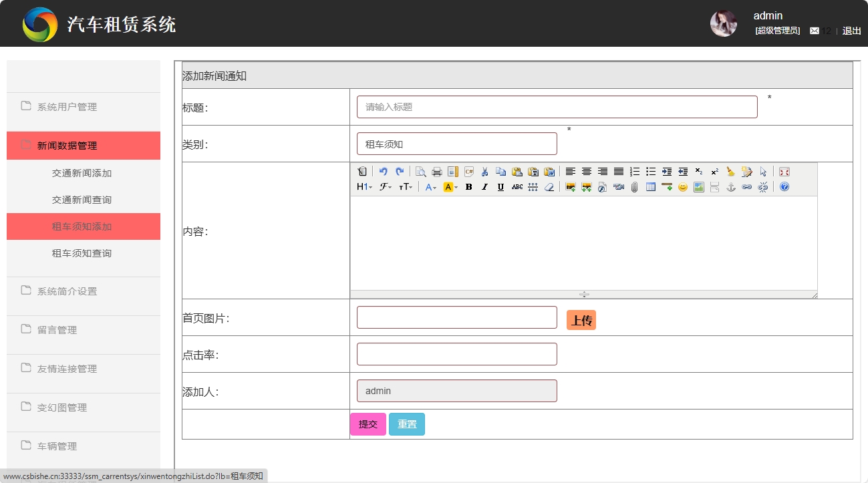
Task: Toggle Bold formatting in the editor
Action: click(x=468, y=188)
